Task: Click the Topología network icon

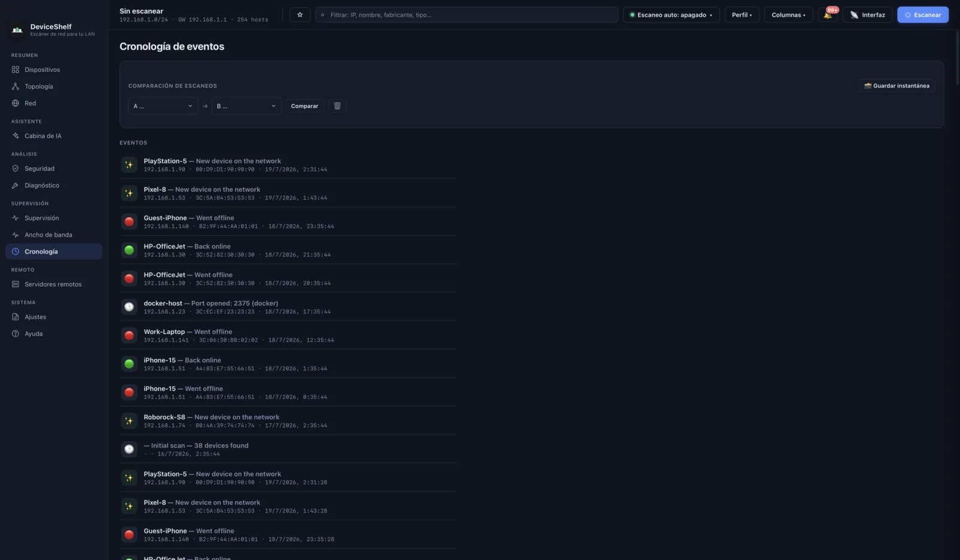Action: tap(16, 86)
